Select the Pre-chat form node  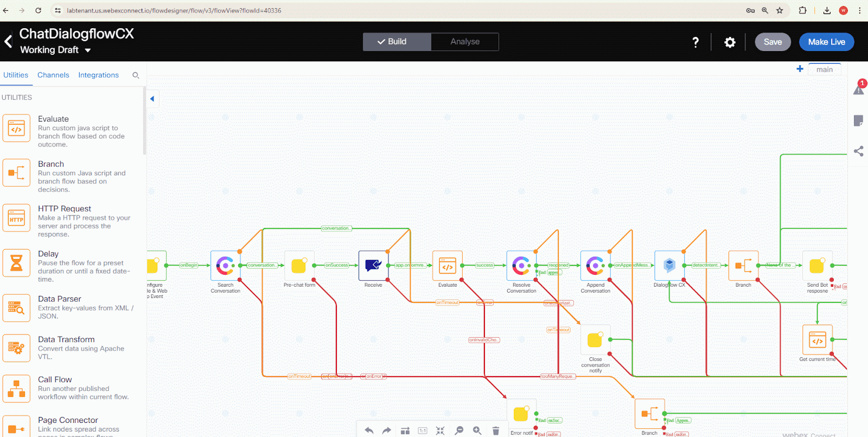coord(299,265)
